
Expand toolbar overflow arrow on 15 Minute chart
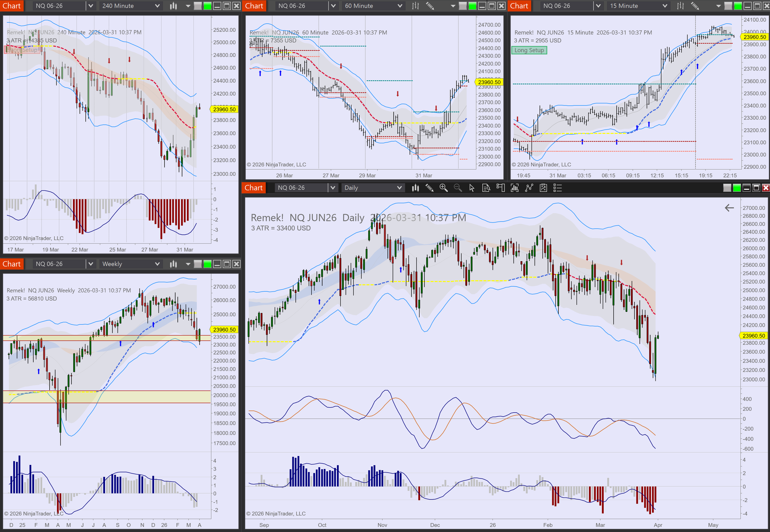[718, 6]
